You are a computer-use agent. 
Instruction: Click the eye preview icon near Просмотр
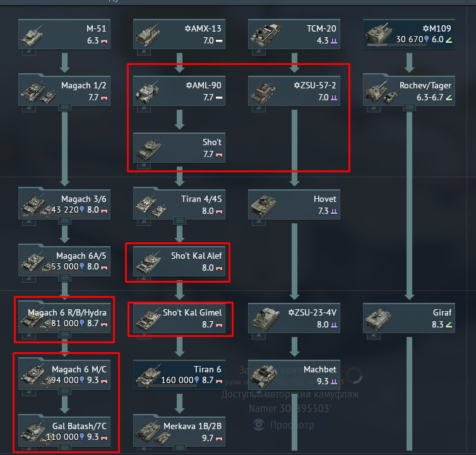point(259,425)
